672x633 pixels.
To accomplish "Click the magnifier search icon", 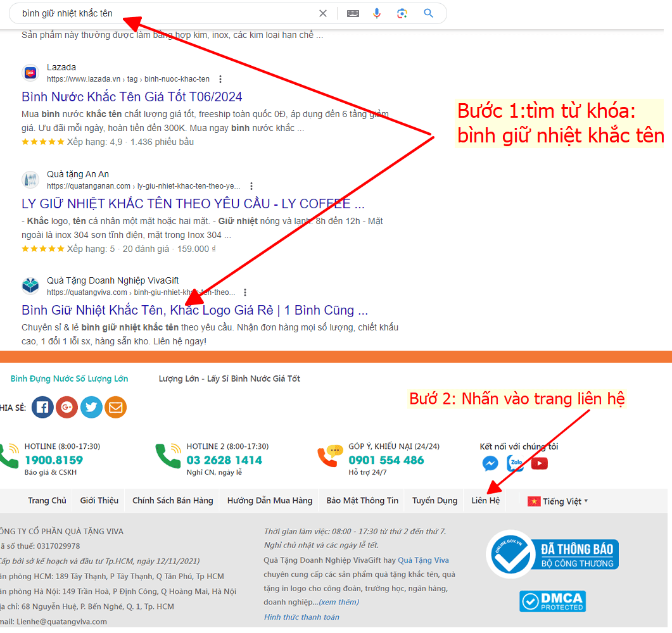I will [429, 13].
